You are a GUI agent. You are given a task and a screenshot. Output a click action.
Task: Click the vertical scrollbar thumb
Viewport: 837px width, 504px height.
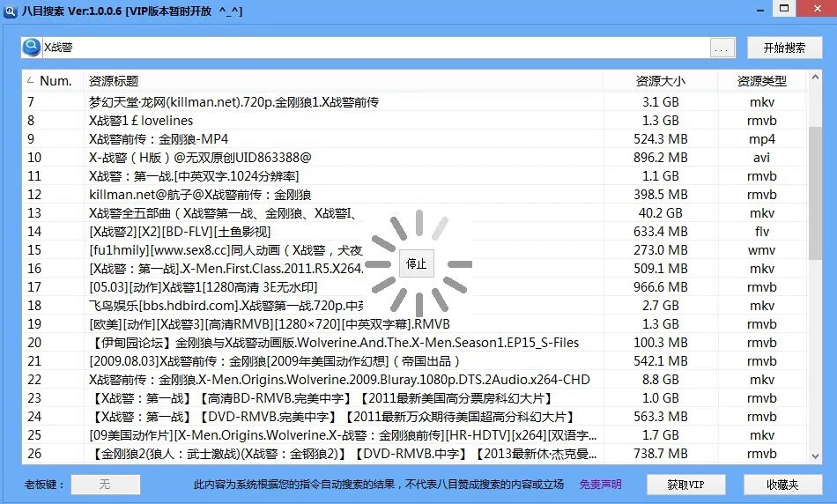pos(815,193)
